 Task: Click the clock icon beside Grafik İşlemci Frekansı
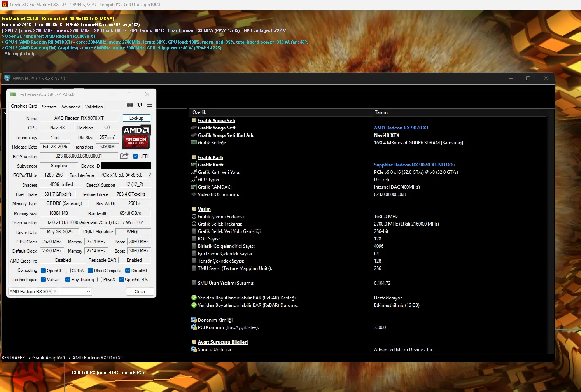(x=194, y=216)
